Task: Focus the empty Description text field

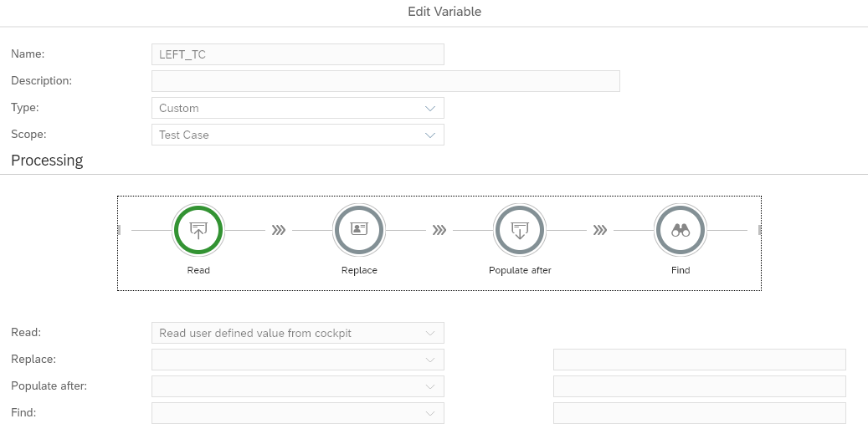Action: (385, 81)
